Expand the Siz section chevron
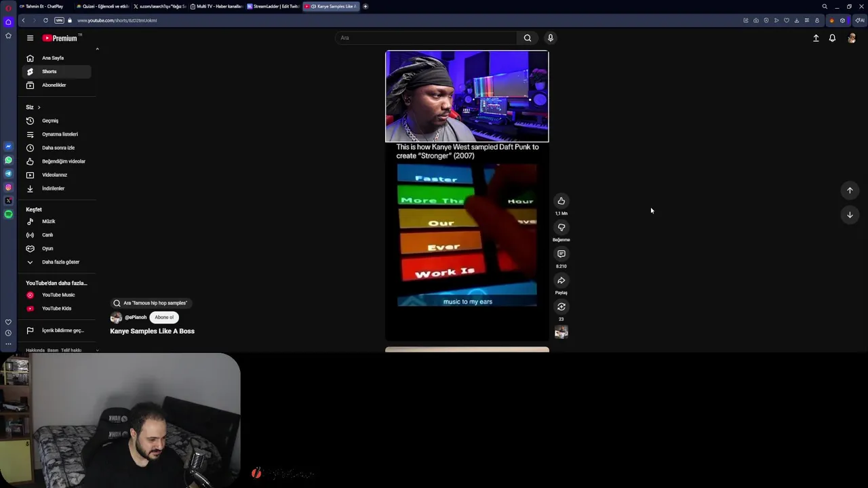This screenshot has height=488, width=868. coord(39,107)
